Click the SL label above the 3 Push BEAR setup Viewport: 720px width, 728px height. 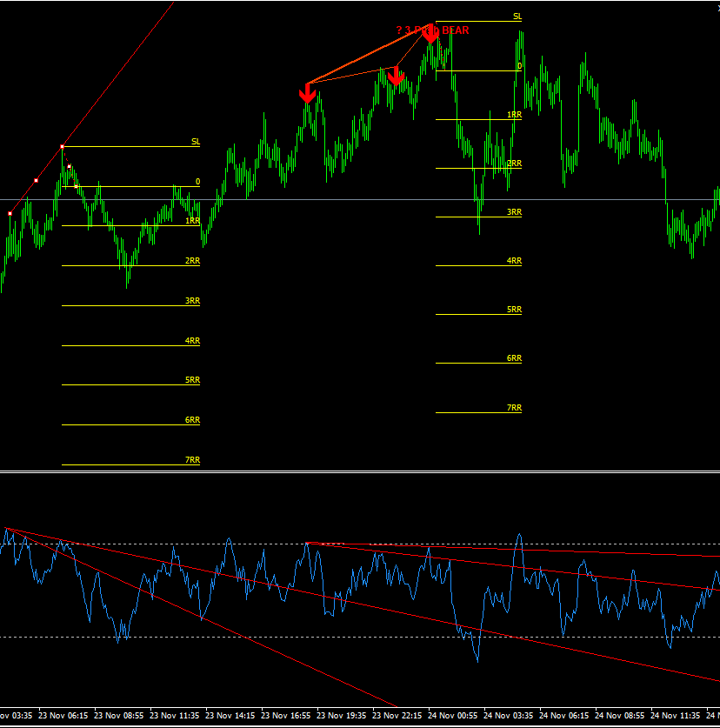517,17
